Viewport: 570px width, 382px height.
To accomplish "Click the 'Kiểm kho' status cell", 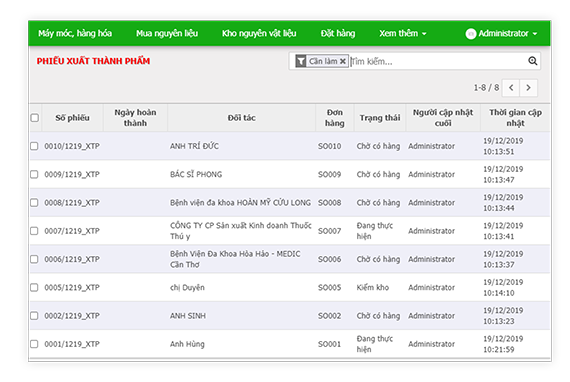I will 373,287.
